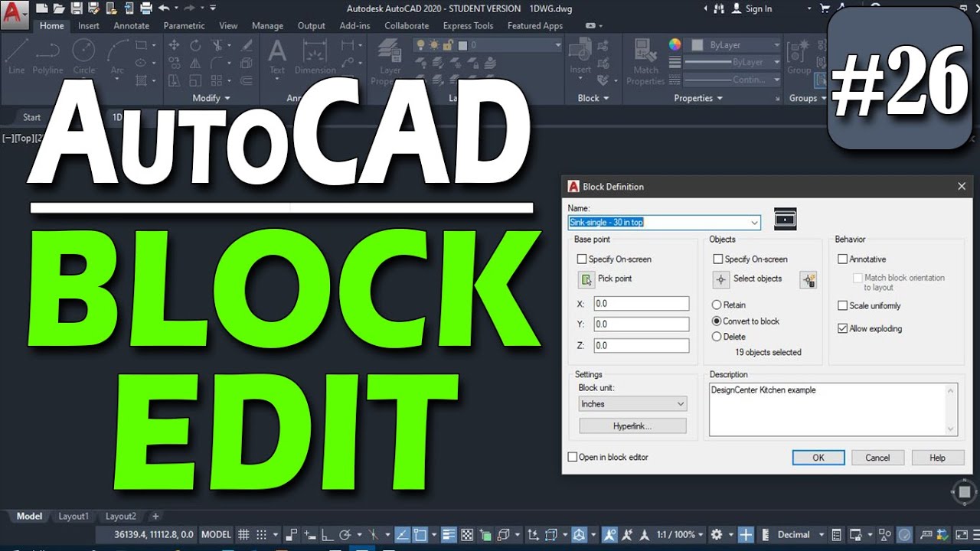Click the base point X coordinate field
980x551 pixels.
642,304
